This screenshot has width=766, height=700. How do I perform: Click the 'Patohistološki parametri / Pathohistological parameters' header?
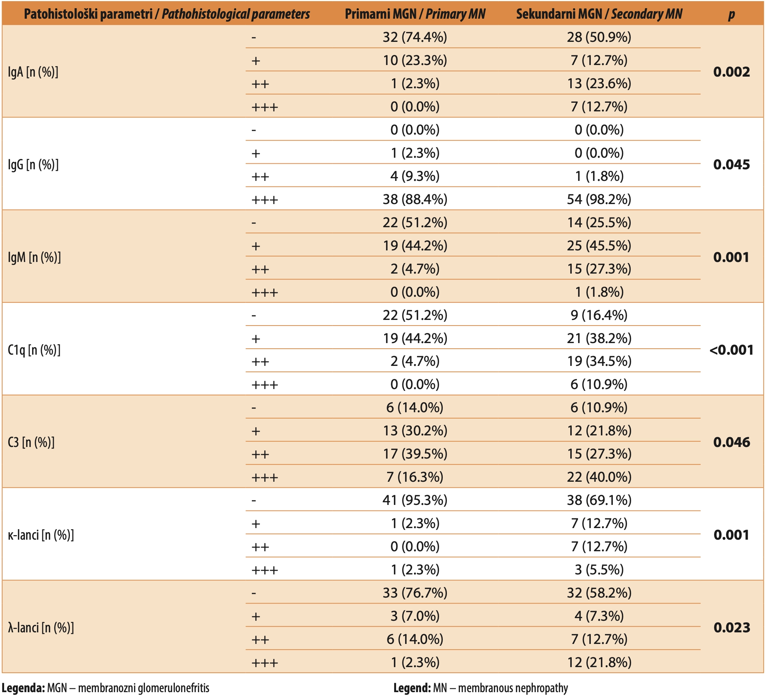(x=167, y=14)
